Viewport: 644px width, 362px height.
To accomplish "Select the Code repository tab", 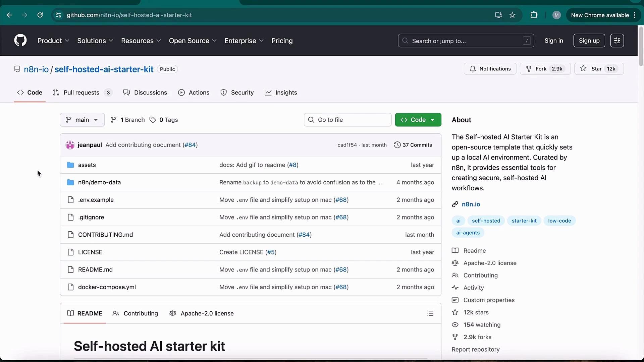I will [30, 93].
